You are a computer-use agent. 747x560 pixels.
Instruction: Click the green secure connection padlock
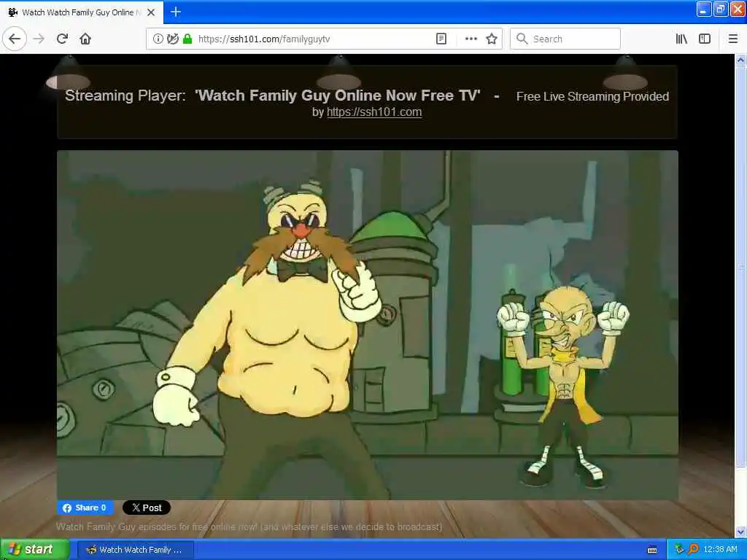pyautogui.click(x=187, y=39)
